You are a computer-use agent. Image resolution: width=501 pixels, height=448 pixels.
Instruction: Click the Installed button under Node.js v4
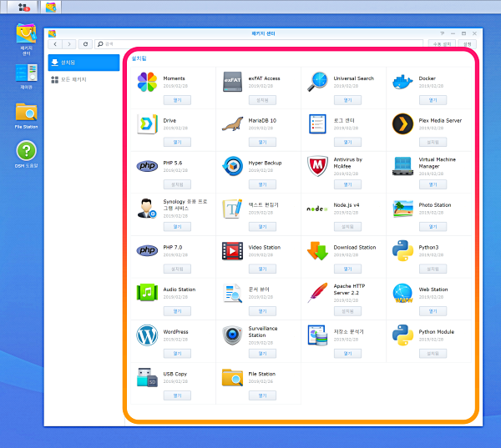pos(347,227)
